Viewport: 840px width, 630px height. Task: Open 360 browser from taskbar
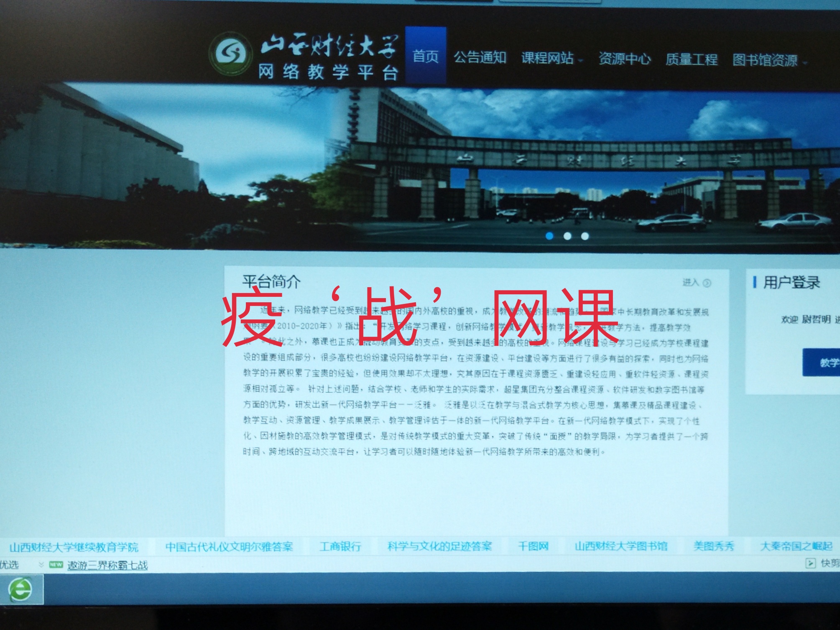[x=21, y=589]
